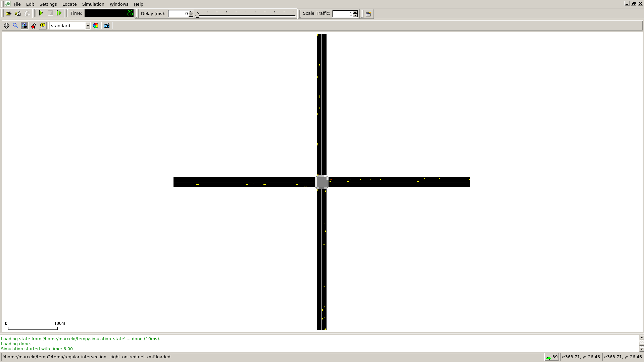Toggle the question-mark locate objects tool

click(x=33, y=25)
